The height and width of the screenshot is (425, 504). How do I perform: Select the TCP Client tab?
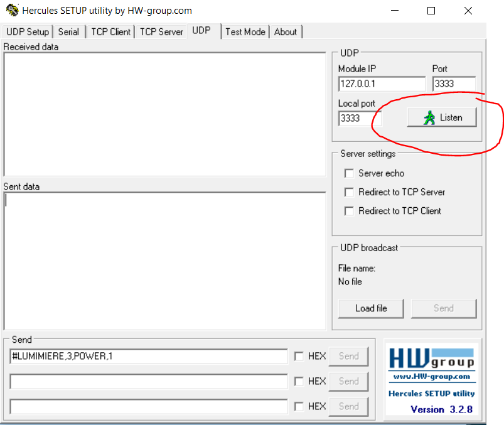coord(110,32)
